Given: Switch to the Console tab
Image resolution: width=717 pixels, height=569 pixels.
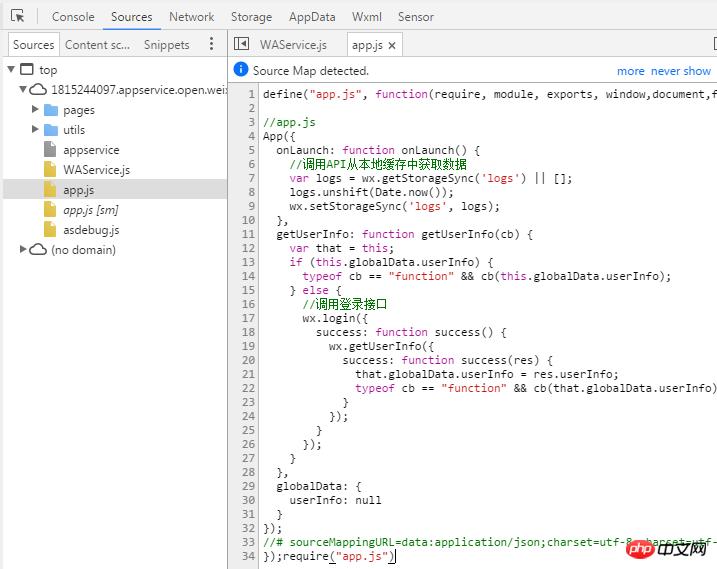Looking at the screenshot, I should click(x=73, y=17).
